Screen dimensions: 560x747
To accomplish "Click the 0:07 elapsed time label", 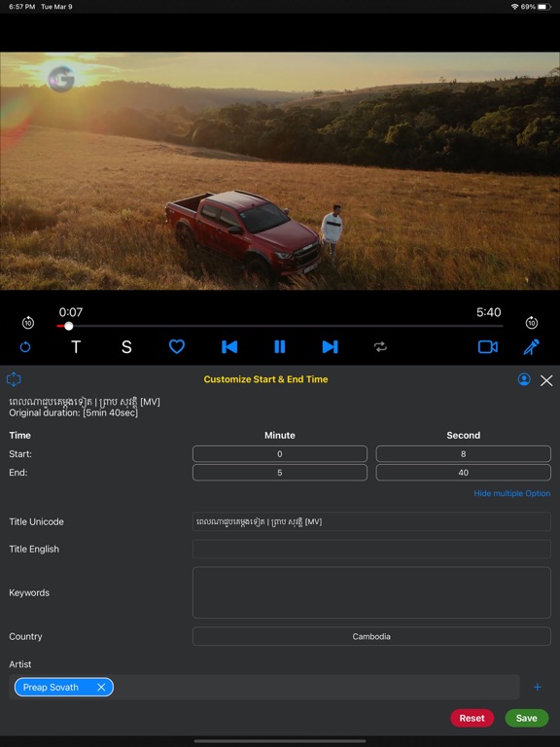I will pyautogui.click(x=70, y=312).
